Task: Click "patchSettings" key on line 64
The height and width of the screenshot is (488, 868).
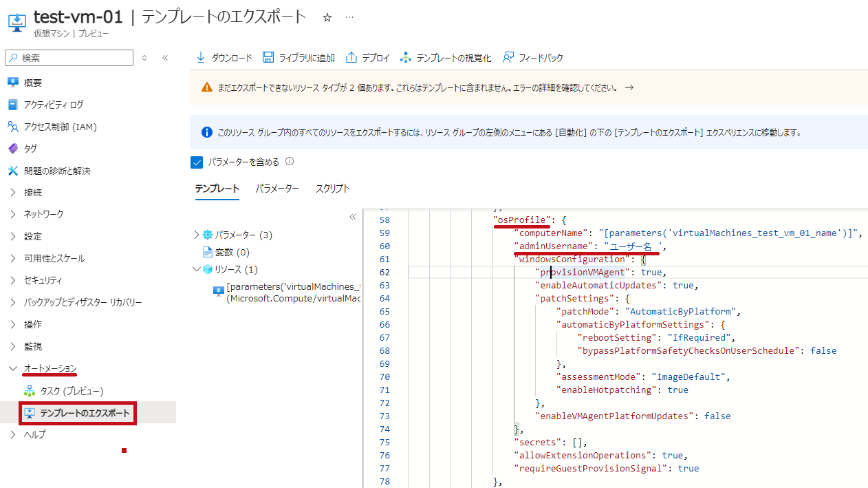Action: pos(576,299)
